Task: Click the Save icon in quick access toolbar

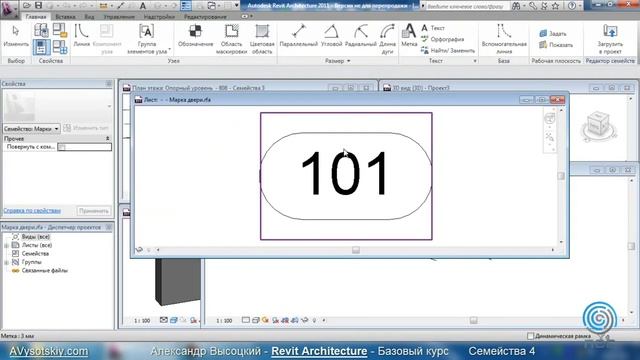Action: pos(38,5)
